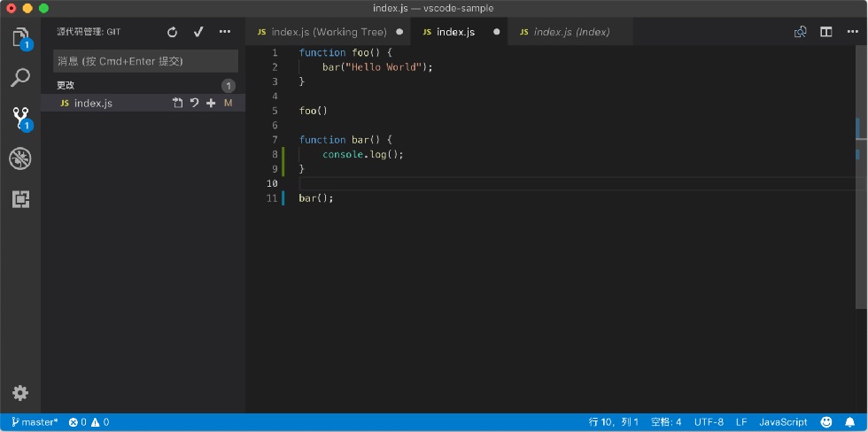Commit changes with the checkmark icon
This screenshot has height=432, width=868.
(x=198, y=32)
